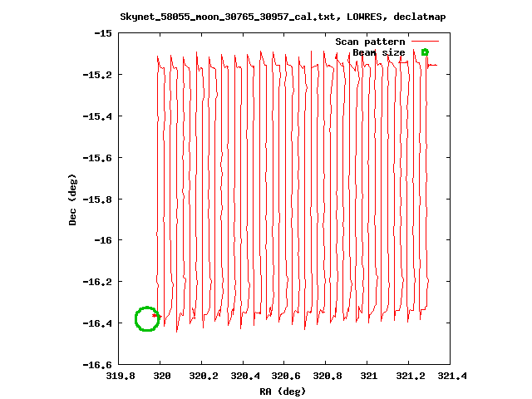Click the y-axis tick label -15.8
Image resolution: width=532 pixels, height=399 pixels.
point(97,199)
